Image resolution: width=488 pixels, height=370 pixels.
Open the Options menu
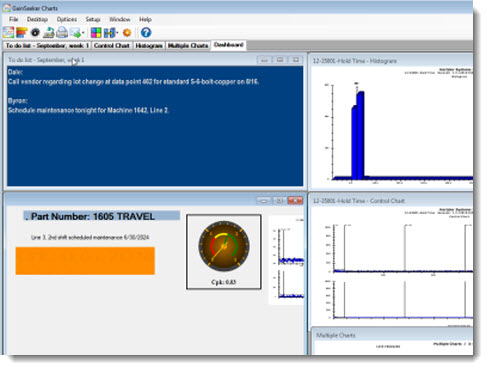(x=67, y=19)
